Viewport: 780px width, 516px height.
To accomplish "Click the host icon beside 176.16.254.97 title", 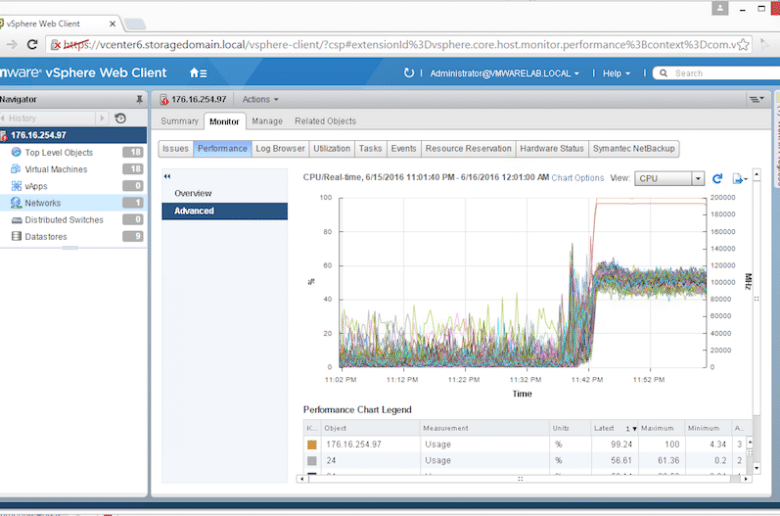I will (x=164, y=100).
